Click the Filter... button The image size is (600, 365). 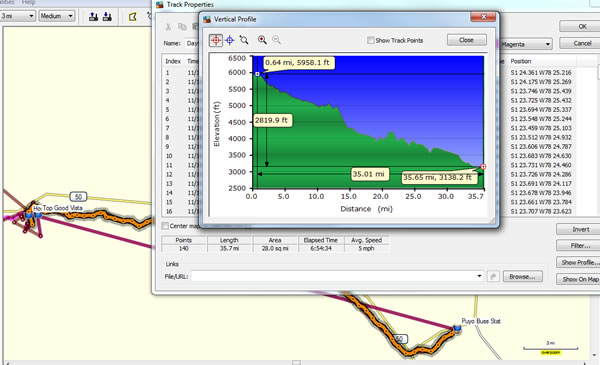pos(580,246)
